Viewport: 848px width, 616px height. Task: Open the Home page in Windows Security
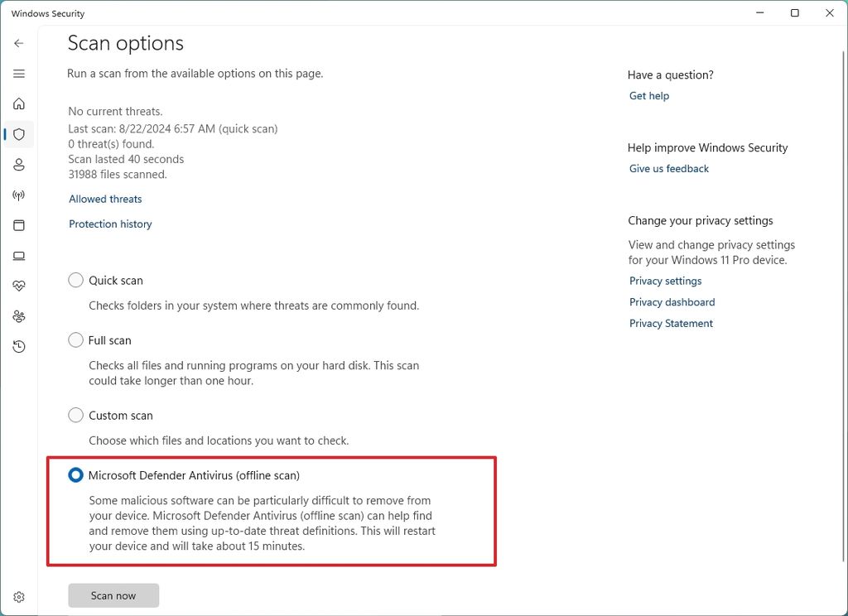18,103
